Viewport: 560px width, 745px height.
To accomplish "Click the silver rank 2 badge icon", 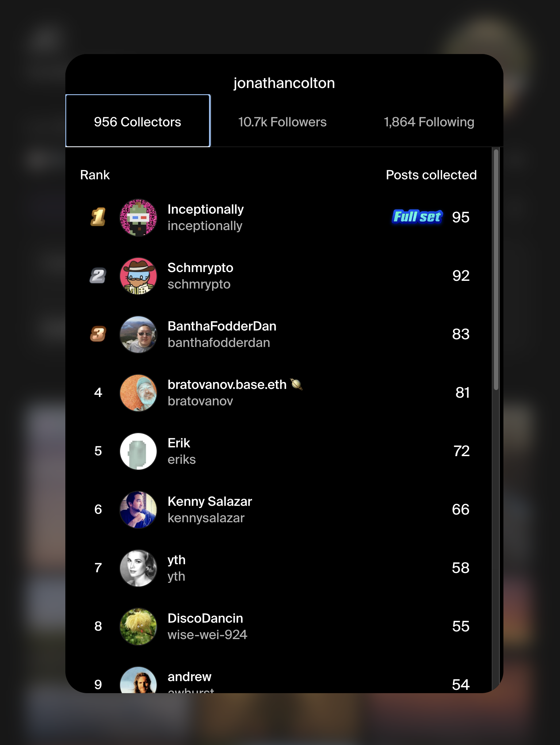I will click(98, 276).
